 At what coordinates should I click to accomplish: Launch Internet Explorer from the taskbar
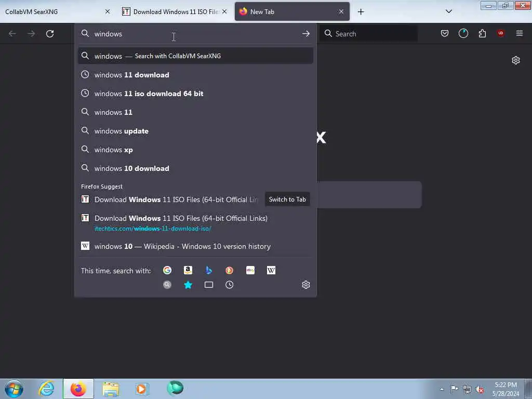(46, 389)
